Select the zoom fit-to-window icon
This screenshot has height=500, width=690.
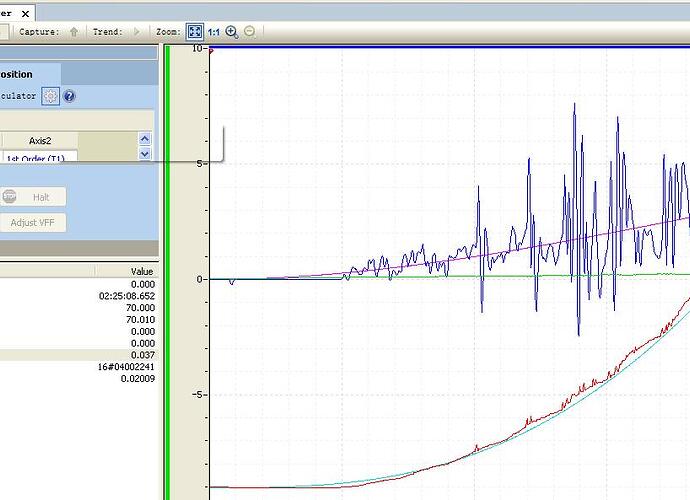[x=195, y=32]
